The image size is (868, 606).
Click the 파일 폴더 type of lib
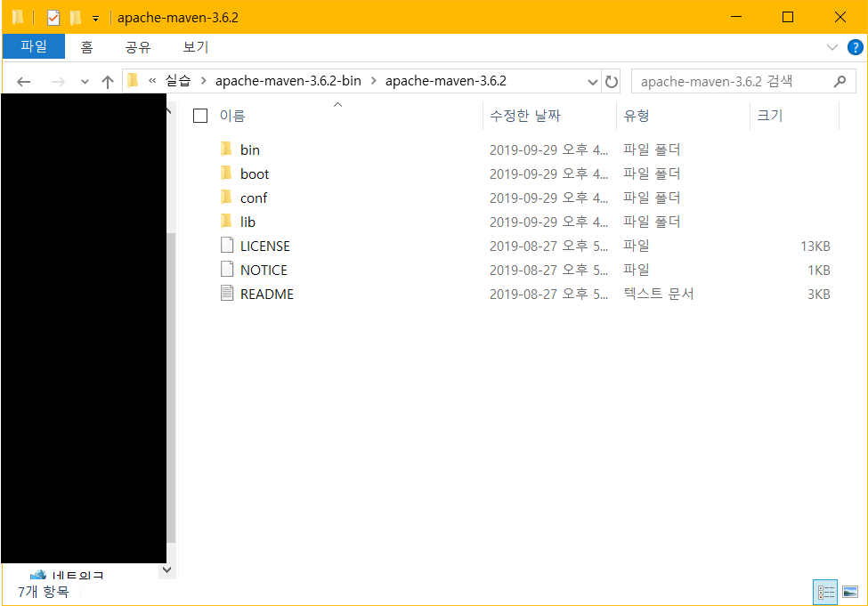652,222
